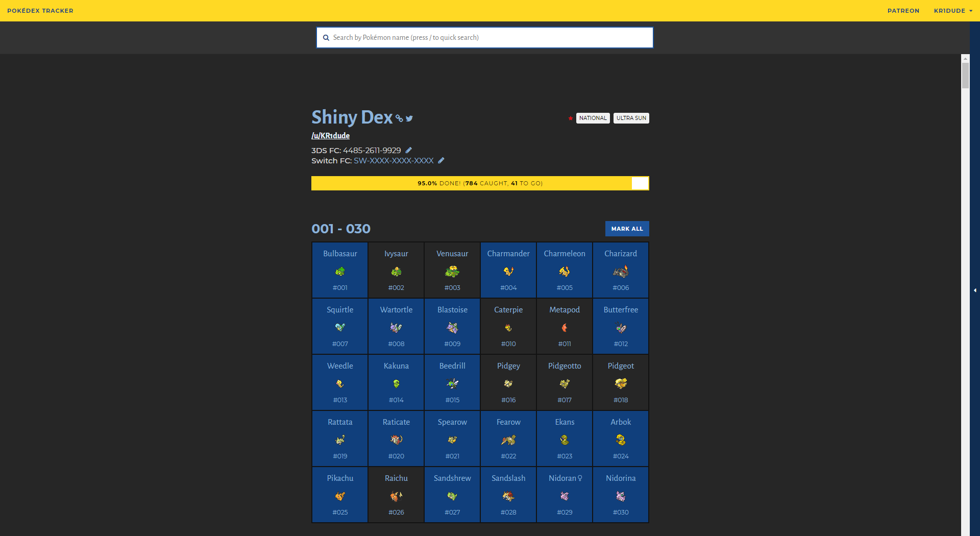This screenshot has height=536, width=980.
Task: Toggle Raichu #026 as caught
Action: tap(396, 495)
